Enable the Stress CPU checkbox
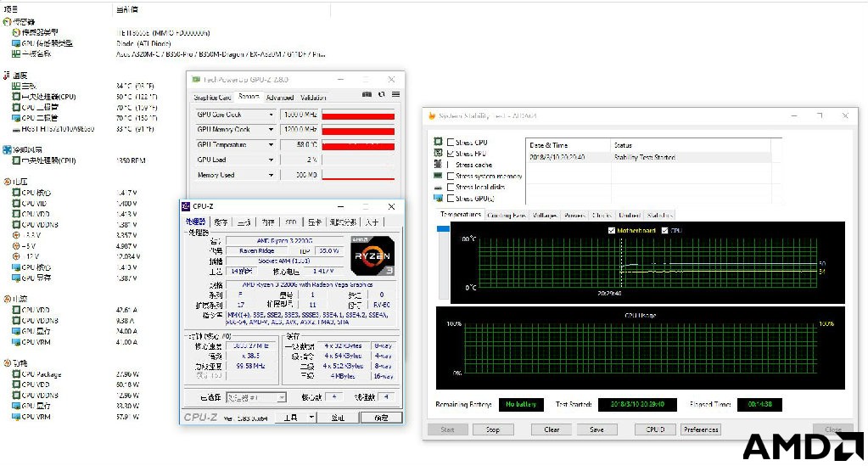The width and height of the screenshot is (868, 466). (x=450, y=142)
